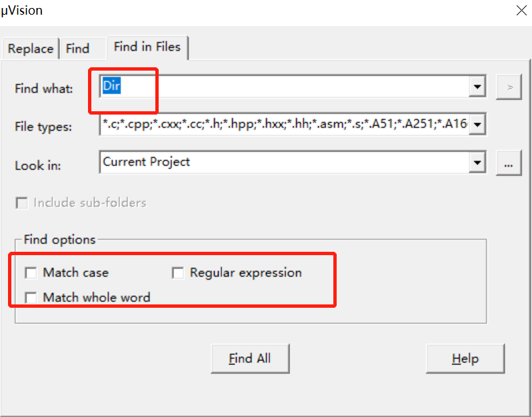This screenshot has width=532, height=417.
Task: Switch to the Find tab
Action: [77, 49]
